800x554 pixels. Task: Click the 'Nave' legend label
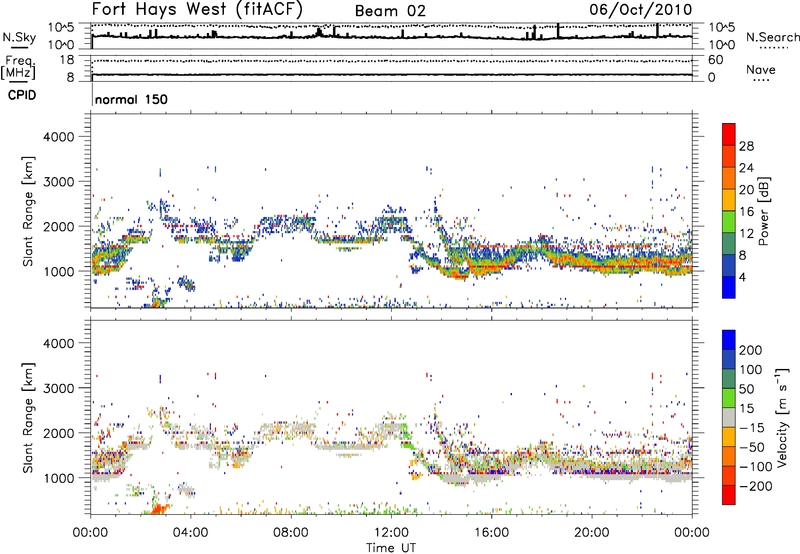point(760,69)
